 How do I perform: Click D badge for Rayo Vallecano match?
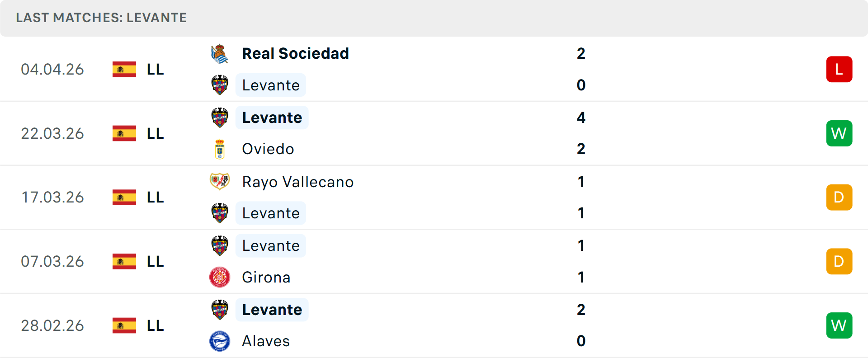pyautogui.click(x=839, y=198)
